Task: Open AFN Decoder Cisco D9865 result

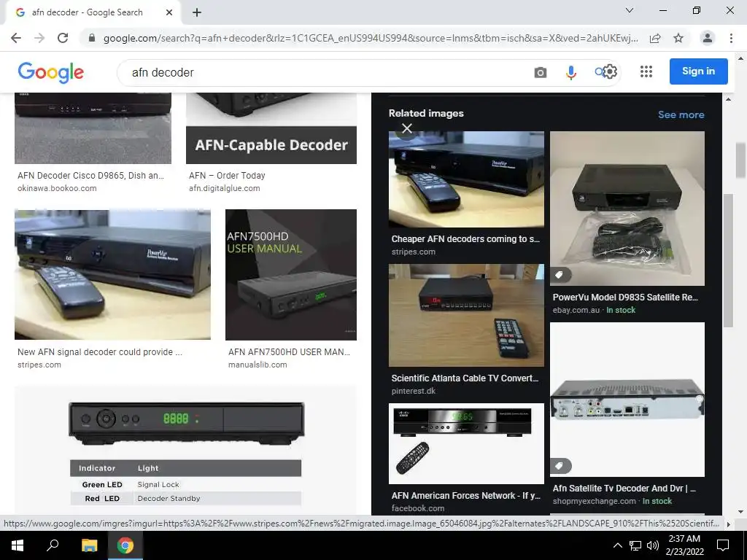Action: [x=93, y=128]
